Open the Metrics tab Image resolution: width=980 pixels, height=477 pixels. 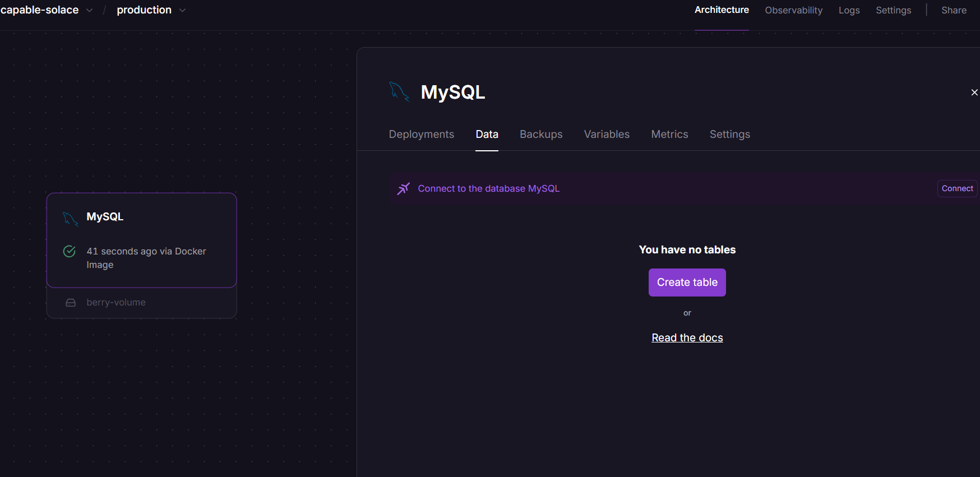click(x=669, y=135)
